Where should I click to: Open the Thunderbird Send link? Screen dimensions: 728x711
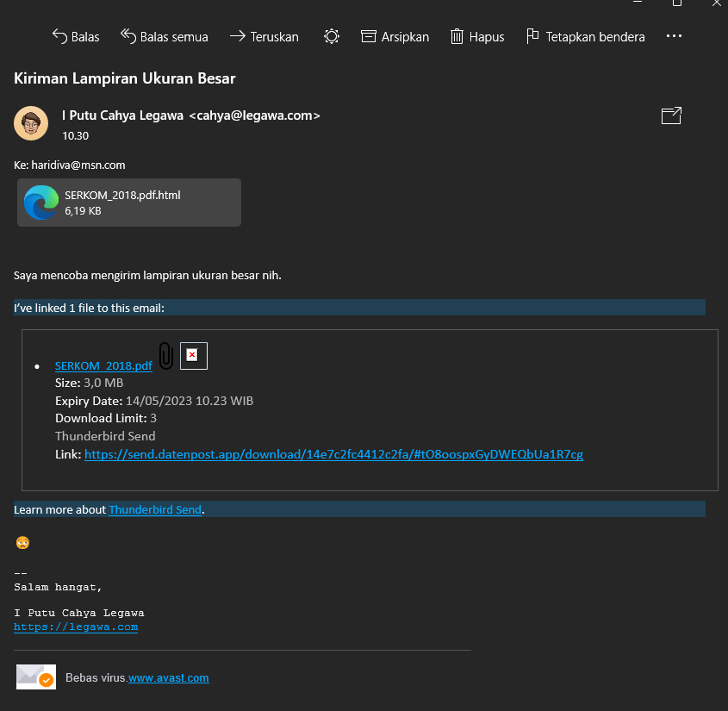pyautogui.click(x=155, y=509)
